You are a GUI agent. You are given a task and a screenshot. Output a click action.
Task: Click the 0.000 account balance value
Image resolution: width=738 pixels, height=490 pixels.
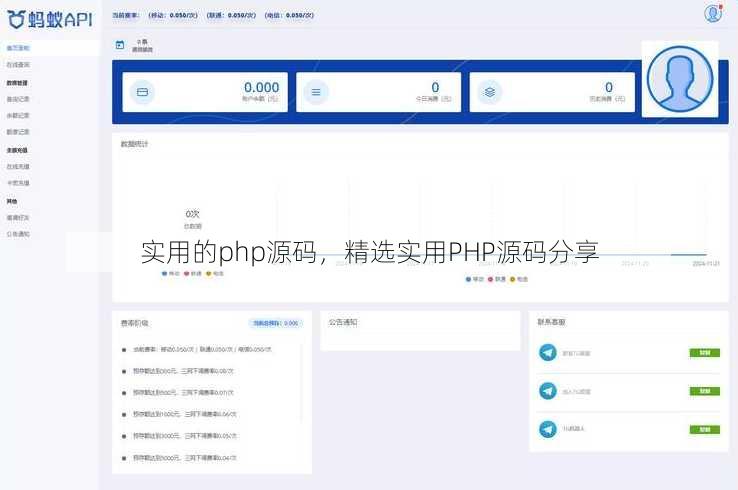click(x=261, y=87)
